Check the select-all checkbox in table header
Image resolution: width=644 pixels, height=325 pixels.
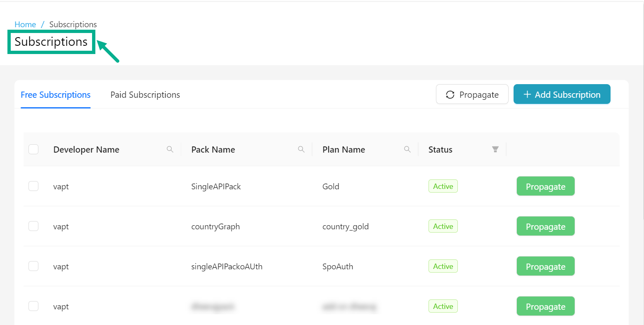pyautogui.click(x=33, y=149)
